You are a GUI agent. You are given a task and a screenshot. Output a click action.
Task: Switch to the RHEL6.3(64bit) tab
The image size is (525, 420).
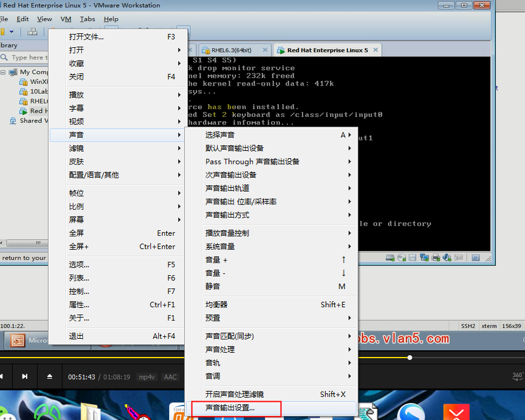(x=231, y=50)
